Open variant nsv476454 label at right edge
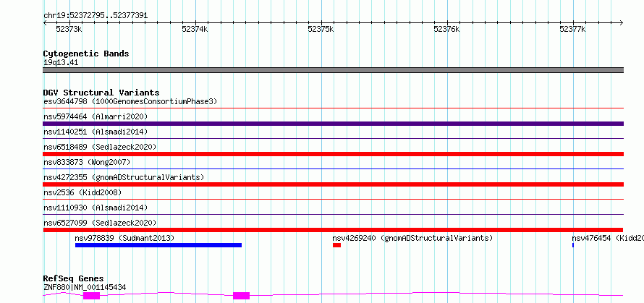The image size is (644, 303). [x=607, y=238]
